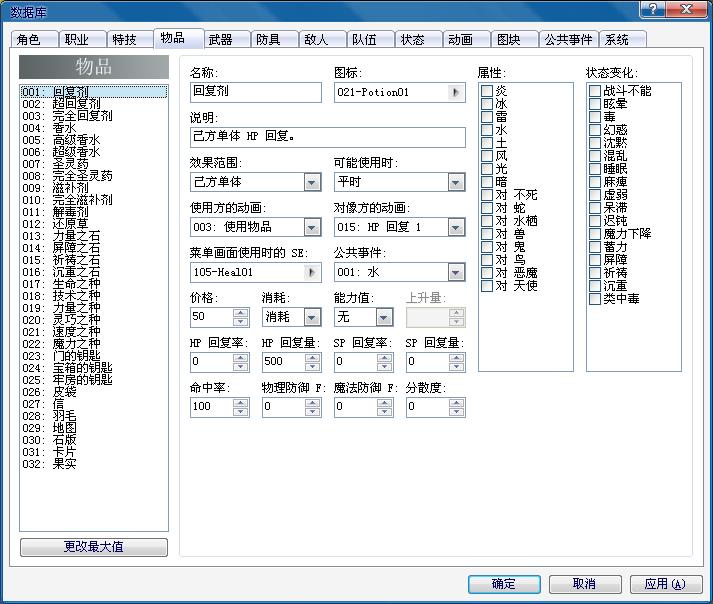Decrease the HP 回复量 value with down arrow

pyautogui.click(x=312, y=367)
